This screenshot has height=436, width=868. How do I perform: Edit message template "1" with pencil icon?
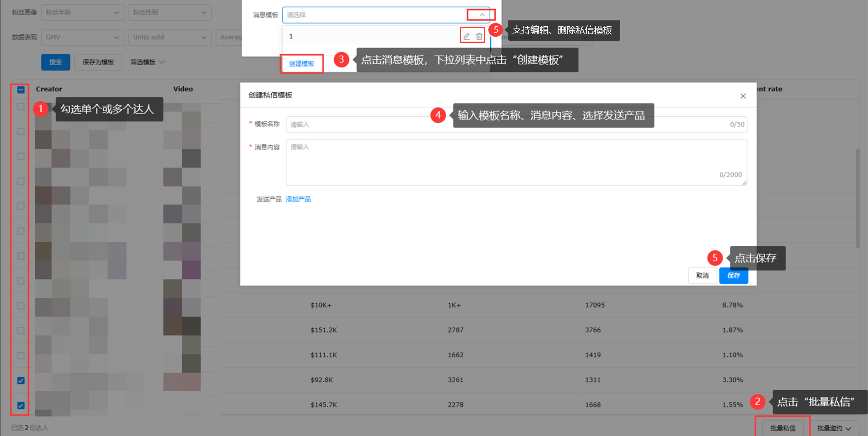[467, 36]
